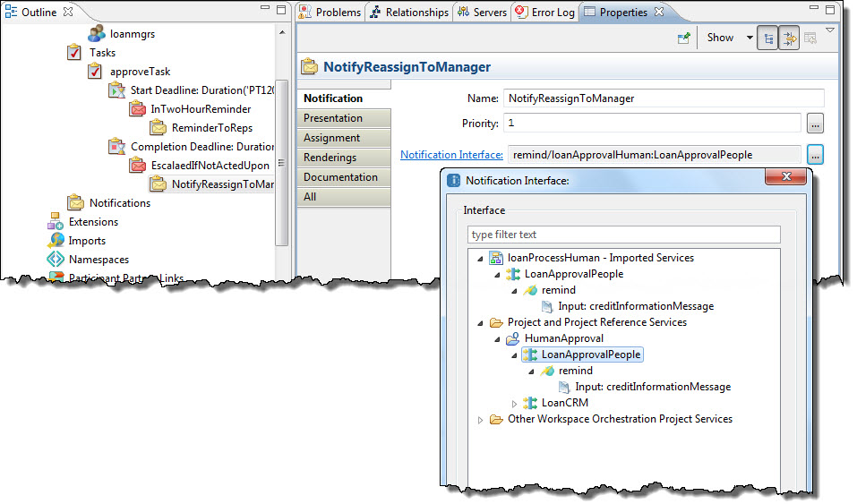The height and width of the screenshot is (504, 857).
Task: Toggle the show advanced properties button
Action: (x=789, y=38)
